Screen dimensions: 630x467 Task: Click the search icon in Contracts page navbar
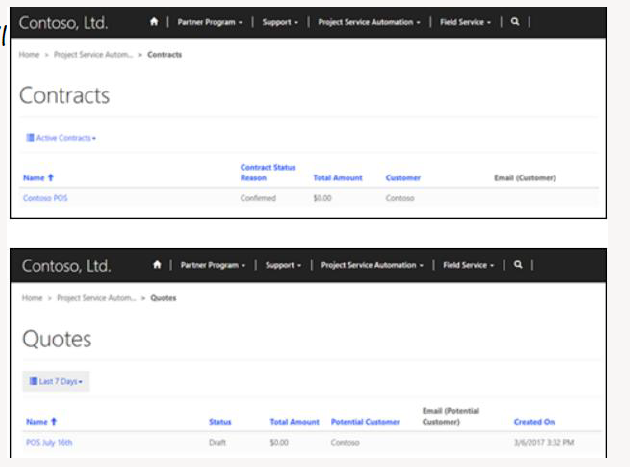[515, 22]
